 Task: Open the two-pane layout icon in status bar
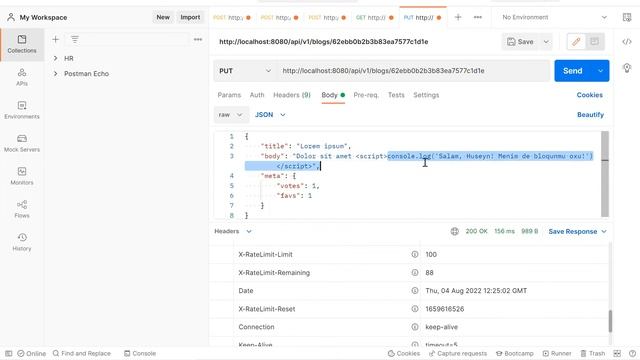(617, 353)
